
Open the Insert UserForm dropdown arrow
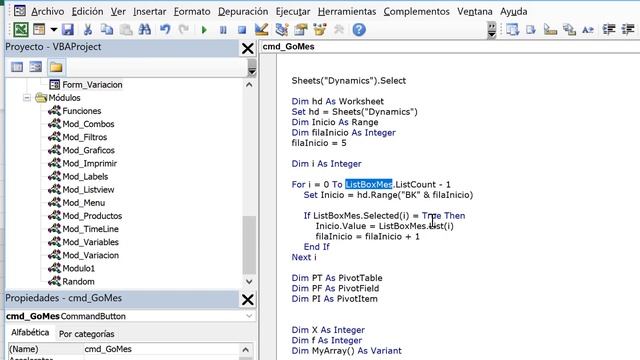pos(53,30)
